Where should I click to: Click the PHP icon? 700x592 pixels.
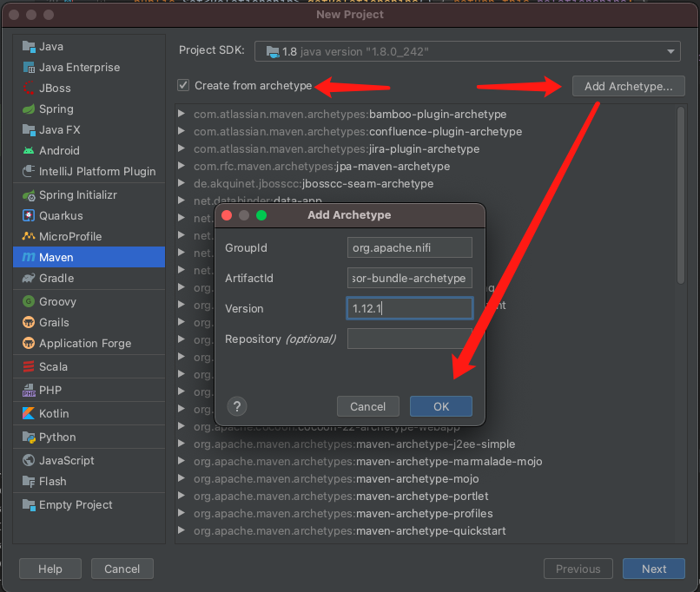click(29, 391)
